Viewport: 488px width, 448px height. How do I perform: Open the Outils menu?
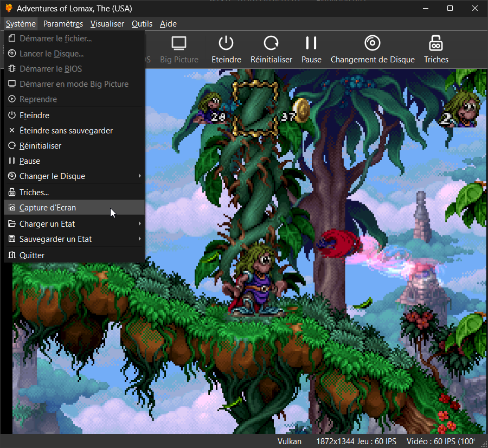142,24
